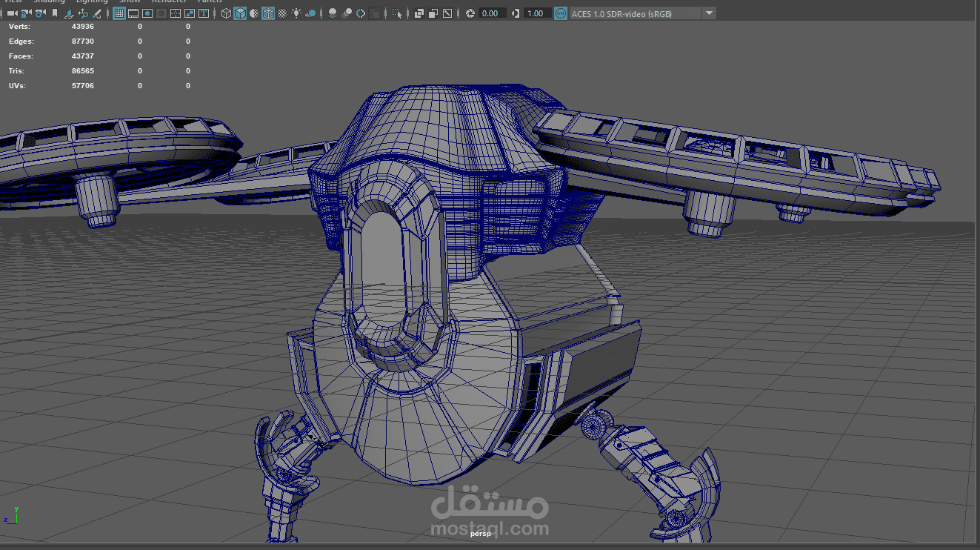Screen dimensions: 980x550
Task: Toggle X-Ray Active Components icon
Action: click(433, 13)
